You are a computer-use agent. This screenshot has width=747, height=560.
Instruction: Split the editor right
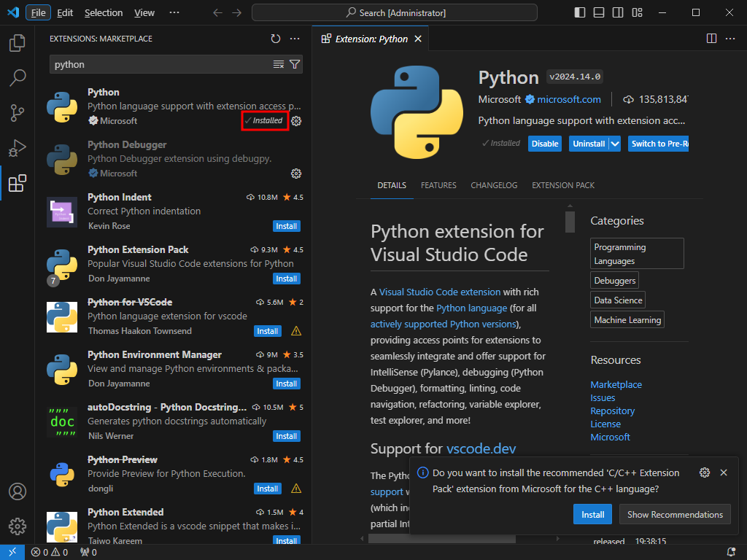[711, 39]
